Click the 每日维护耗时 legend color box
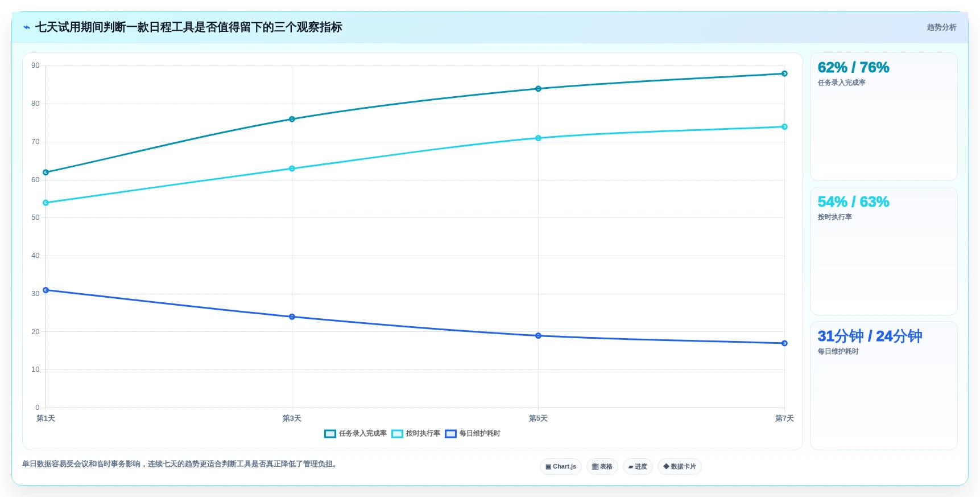Viewport: 980px width, 497px height. click(450, 434)
